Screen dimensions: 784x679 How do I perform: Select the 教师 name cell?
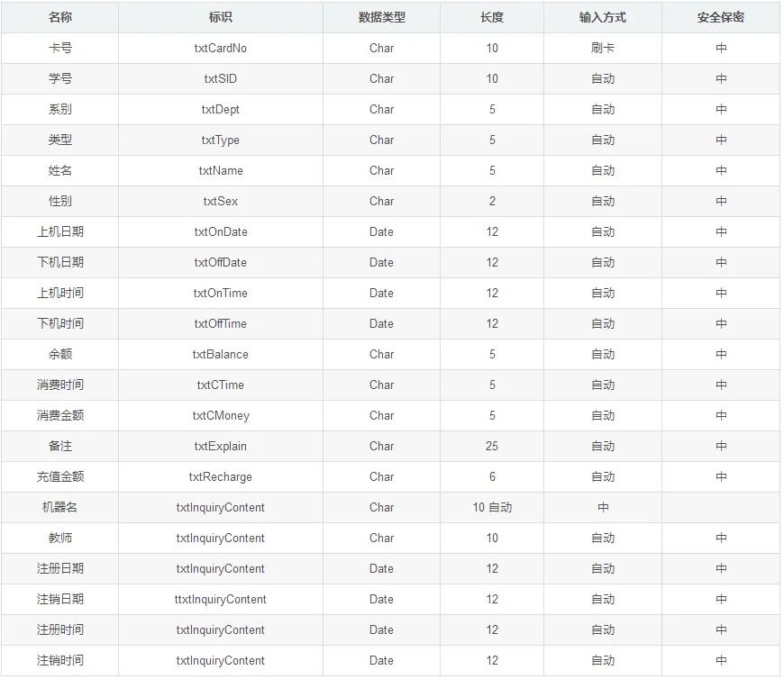pos(60,538)
